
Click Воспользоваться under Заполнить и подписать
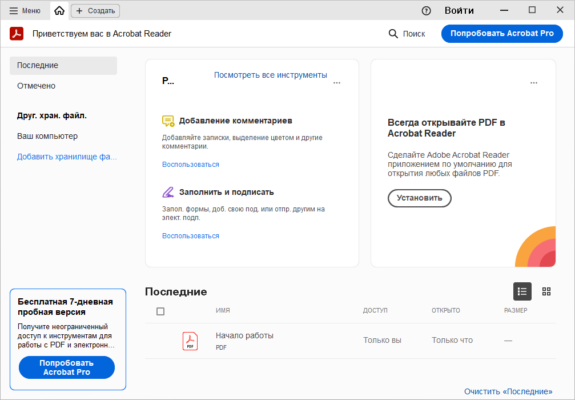tap(190, 236)
